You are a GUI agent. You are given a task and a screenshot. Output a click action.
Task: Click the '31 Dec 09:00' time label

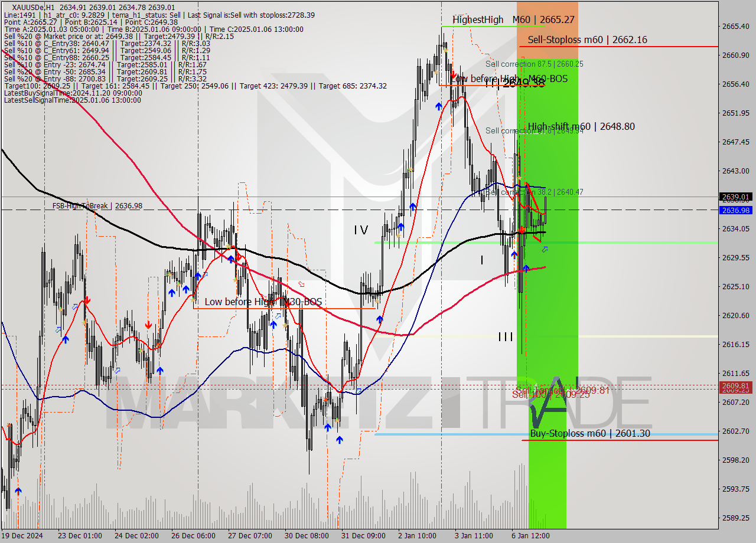(364, 535)
